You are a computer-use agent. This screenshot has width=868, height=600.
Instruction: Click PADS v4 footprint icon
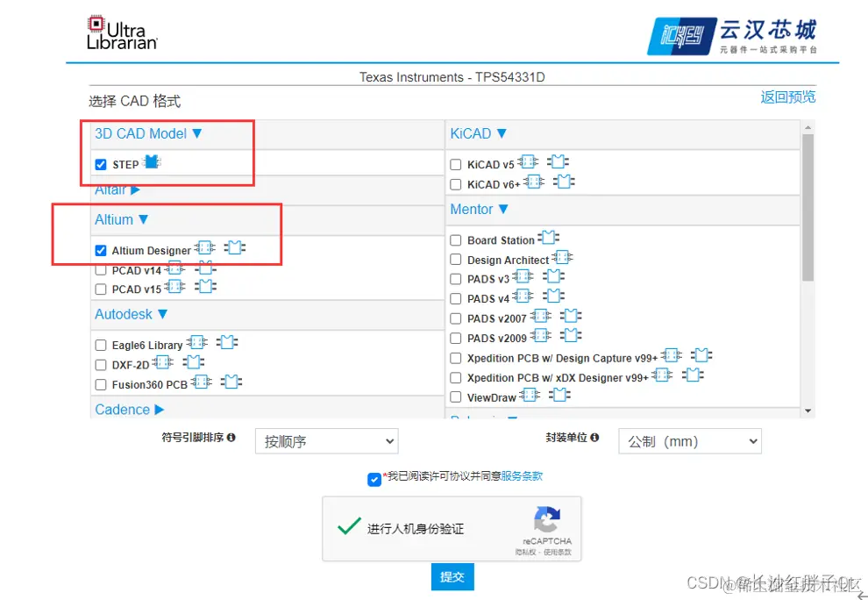pos(553,296)
